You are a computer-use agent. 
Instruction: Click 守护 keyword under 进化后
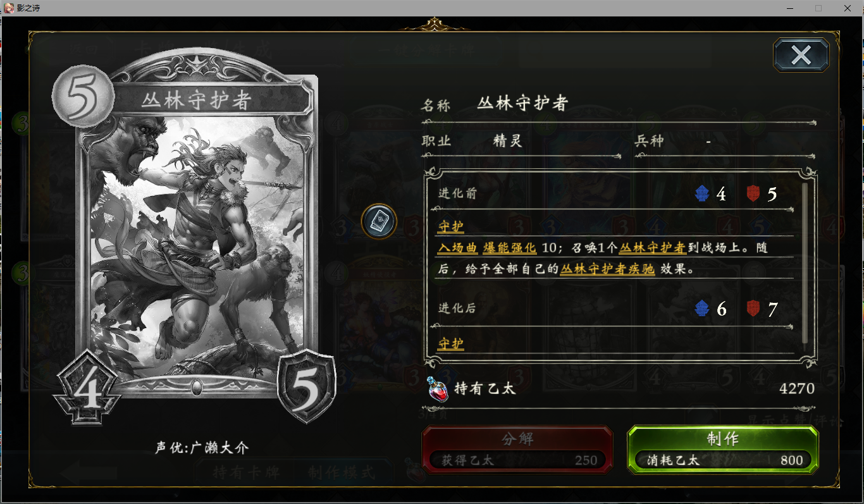coord(450,343)
